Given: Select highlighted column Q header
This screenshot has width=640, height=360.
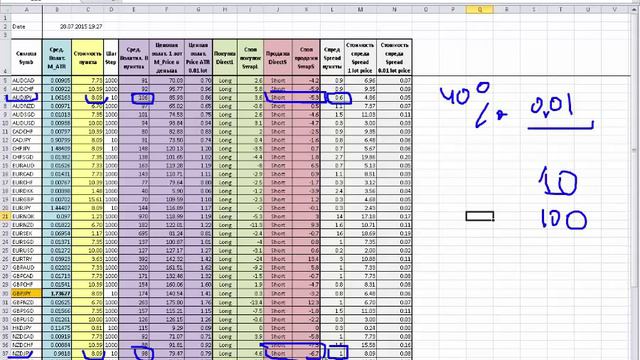Looking at the screenshot, I should tap(480, 9).
